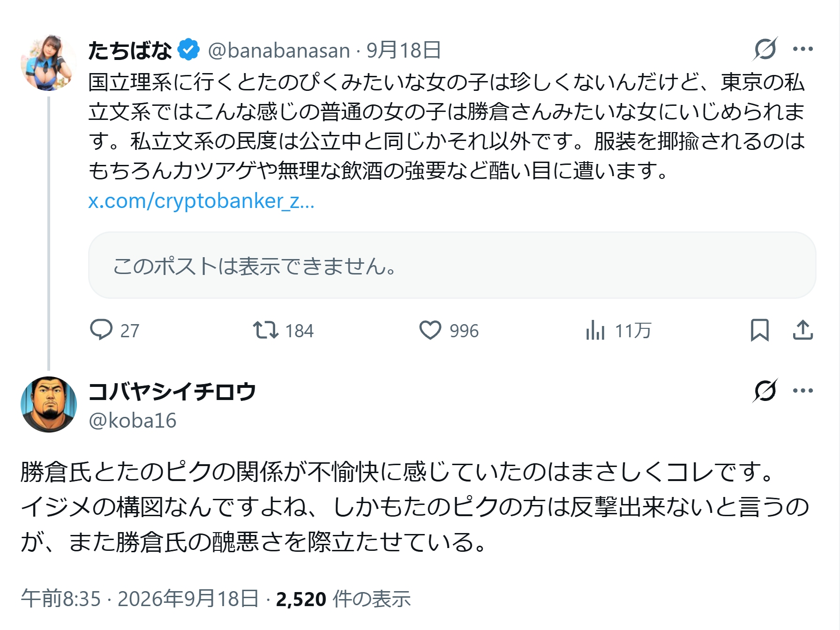This screenshot has width=840, height=630.
Task: Open the @koba16 handle link
Action: (x=133, y=421)
